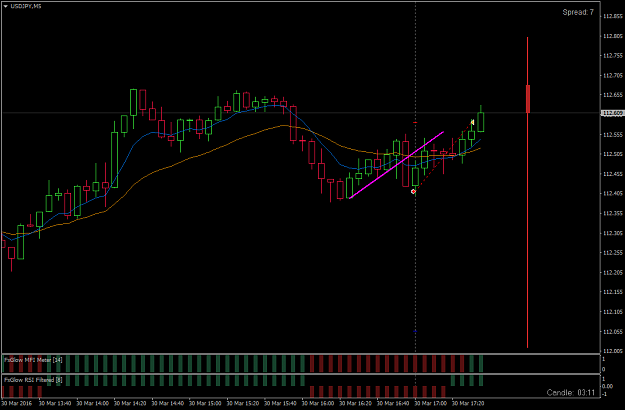Click the 30 Mar 17:20 time label
Image resolution: width=625 pixels, height=410 pixels.
[x=468, y=403]
